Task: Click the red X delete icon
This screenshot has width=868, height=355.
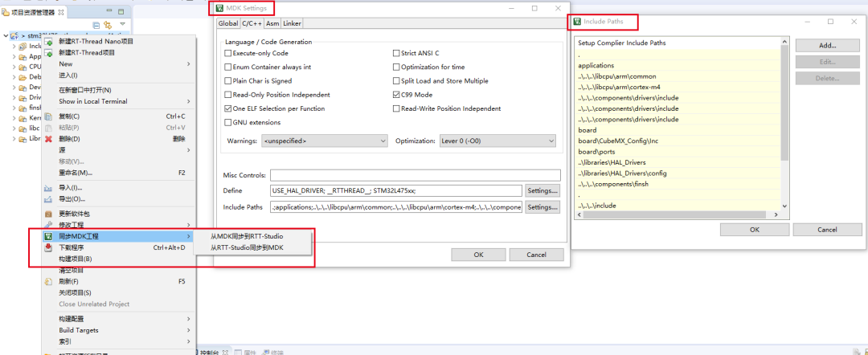Action: (49, 139)
